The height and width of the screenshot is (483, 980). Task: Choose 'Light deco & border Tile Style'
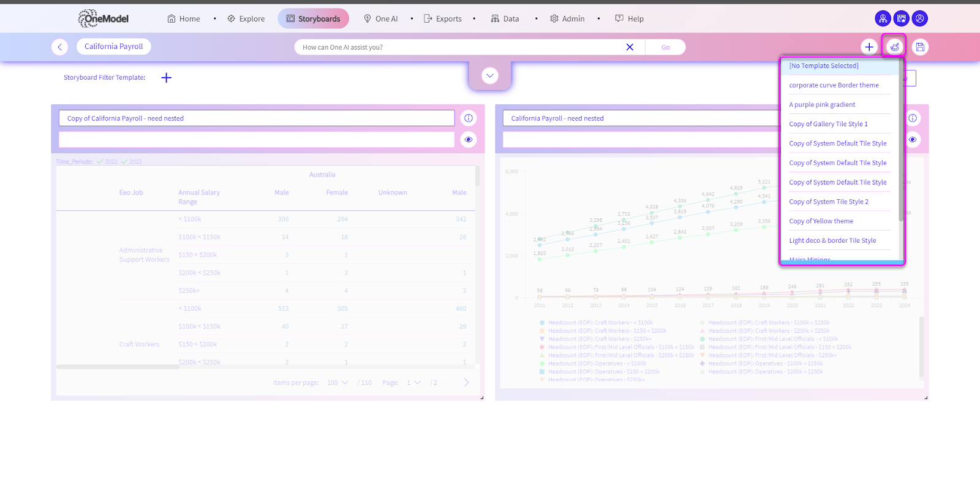point(832,241)
